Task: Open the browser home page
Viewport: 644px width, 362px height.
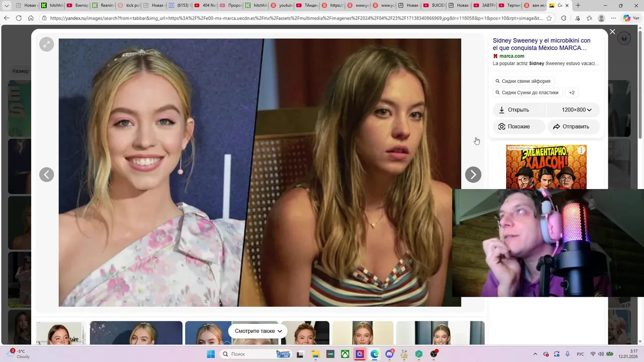Action: coord(31,18)
